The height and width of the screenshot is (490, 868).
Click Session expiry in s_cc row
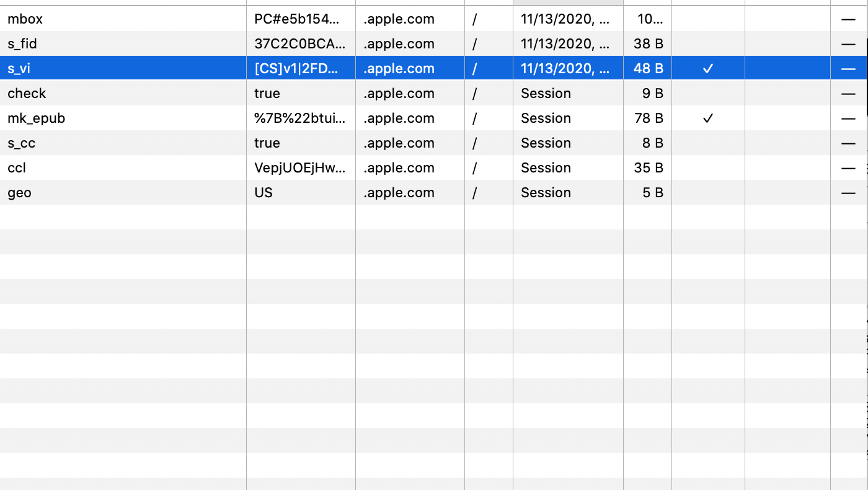[x=546, y=143]
